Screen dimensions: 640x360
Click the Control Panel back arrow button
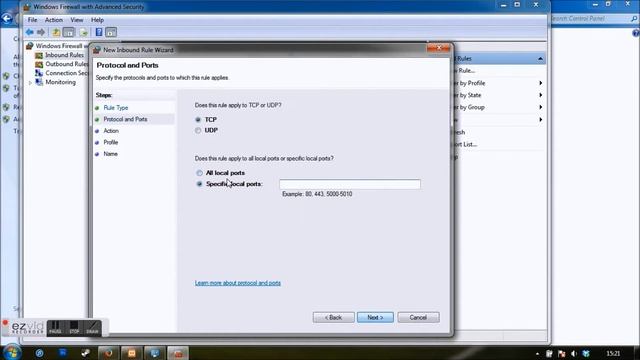click(x=7, y=18)
